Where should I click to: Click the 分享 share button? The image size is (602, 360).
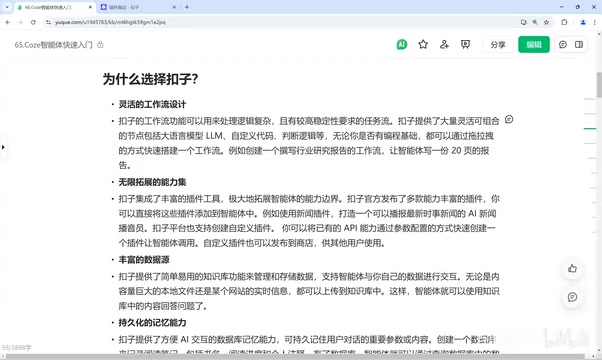(498, 45)
